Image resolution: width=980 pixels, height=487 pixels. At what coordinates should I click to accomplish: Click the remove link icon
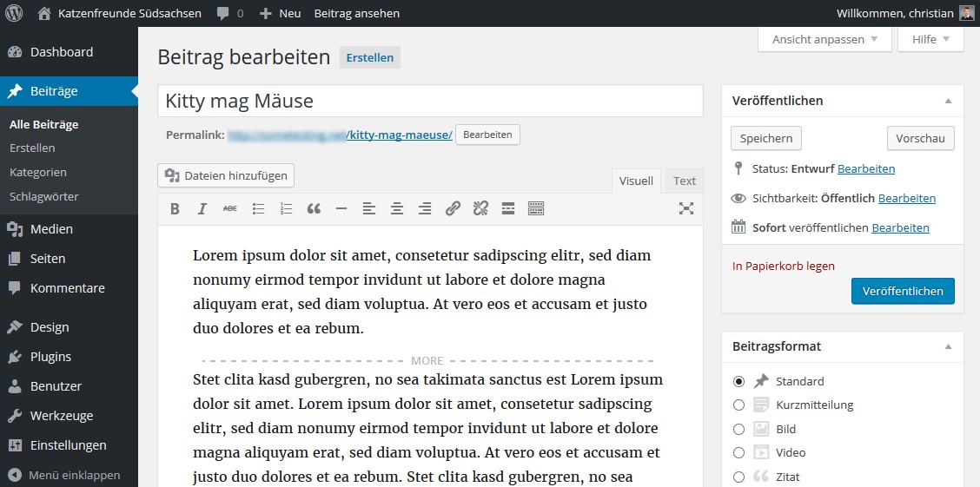480,209
